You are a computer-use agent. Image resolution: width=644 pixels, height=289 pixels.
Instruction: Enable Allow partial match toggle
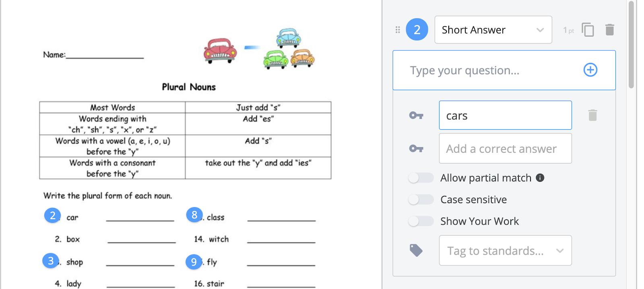421,178
